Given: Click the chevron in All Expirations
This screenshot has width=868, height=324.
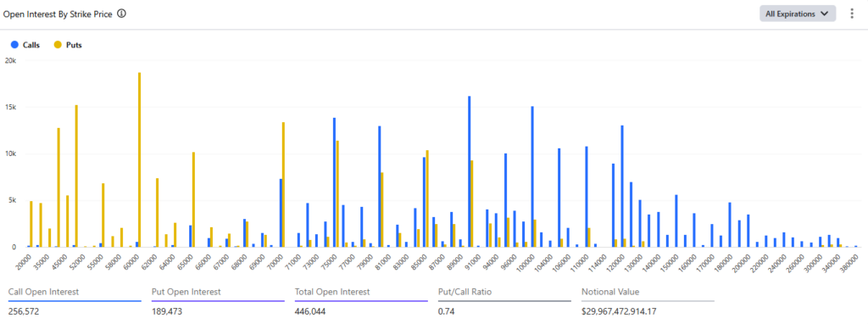Looking at the screenshot, I should 825,14.
